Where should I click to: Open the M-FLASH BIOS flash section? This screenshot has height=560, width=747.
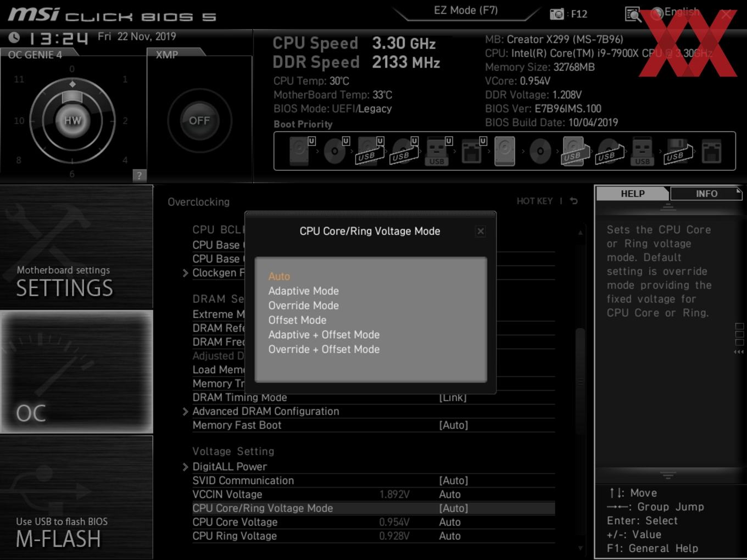pyautogui.click(x=76, y=497)
